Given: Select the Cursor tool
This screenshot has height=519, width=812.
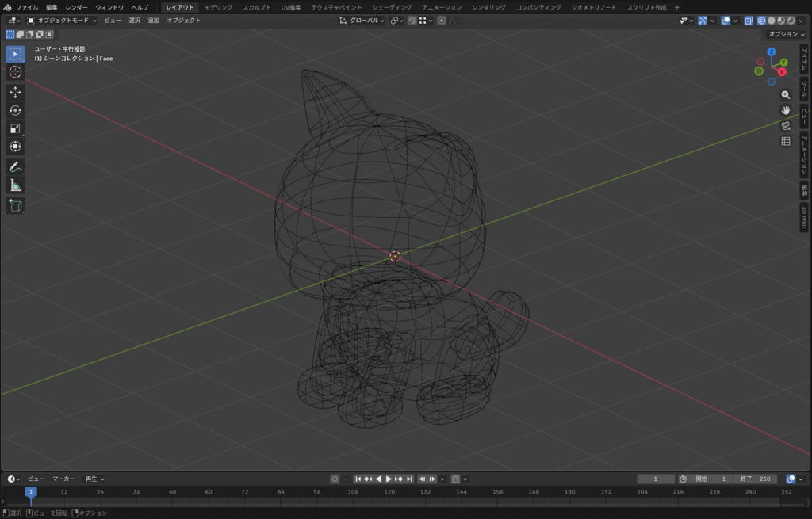Looking at the screenshot, I should tap(15, 71).
